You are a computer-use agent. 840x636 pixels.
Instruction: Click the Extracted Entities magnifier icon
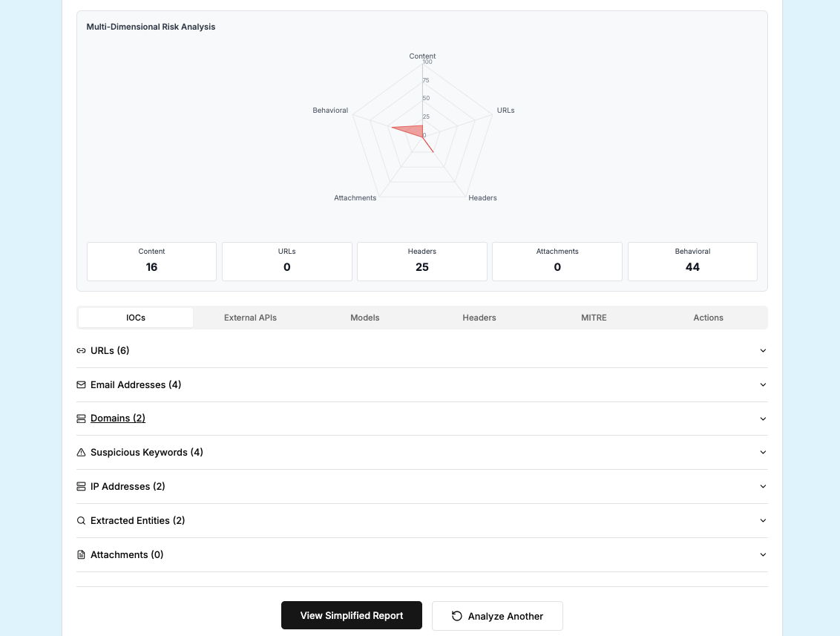click(x=81, y=520)
